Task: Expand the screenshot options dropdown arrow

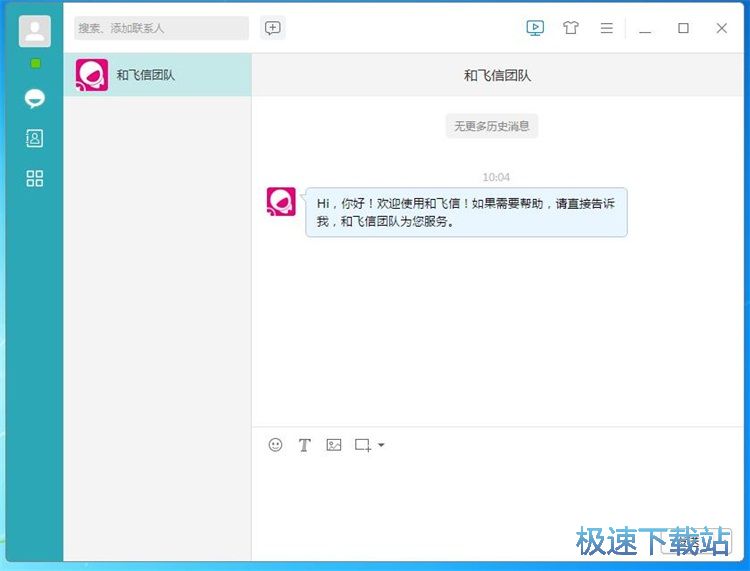Action: 381,446
